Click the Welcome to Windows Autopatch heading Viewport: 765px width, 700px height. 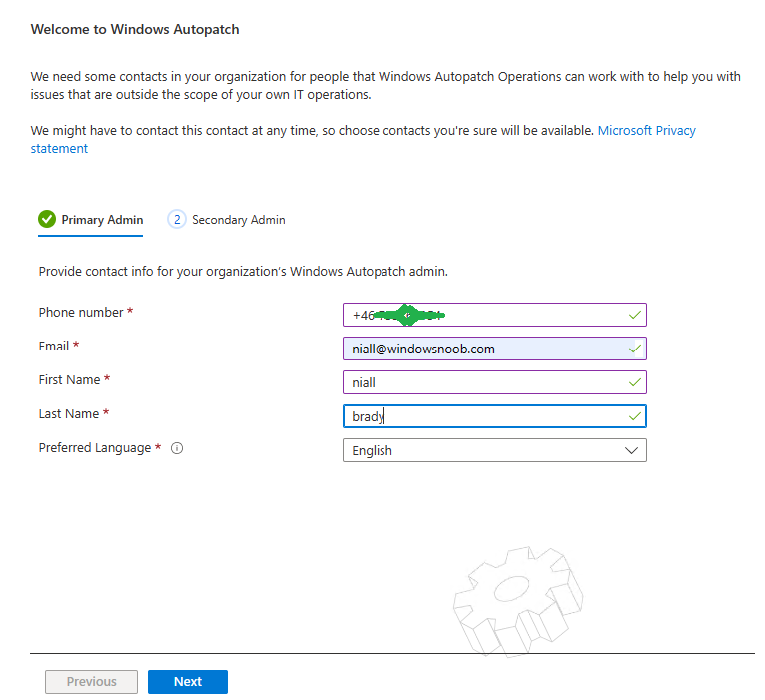tap(135, 29)
